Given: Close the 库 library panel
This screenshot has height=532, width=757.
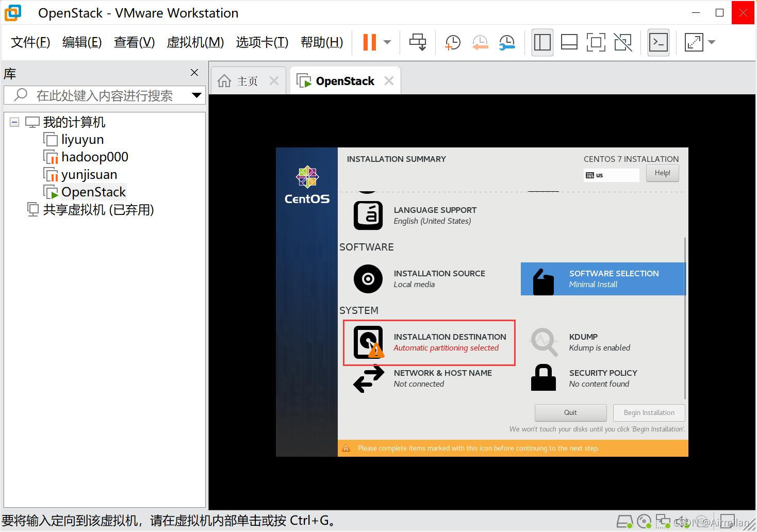Looking at the screenshot, I should (x=194, y=73).
